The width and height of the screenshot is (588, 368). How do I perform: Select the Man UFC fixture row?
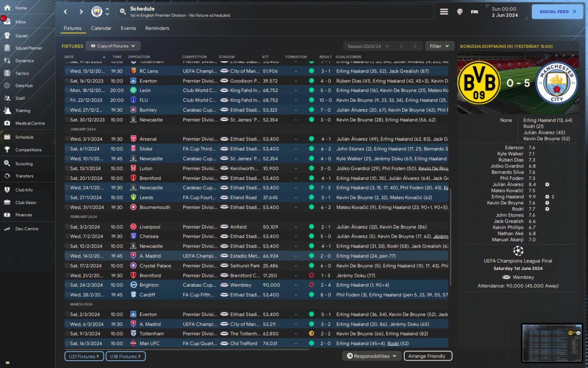tap(256, 343)
